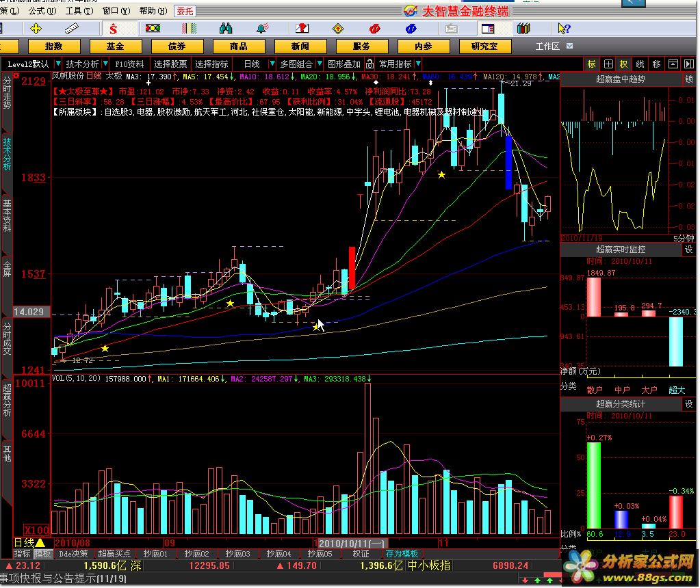This screenshot has height=588, width=700.
Task: Select the 抄底01 template tab
Action: point(155,554)
